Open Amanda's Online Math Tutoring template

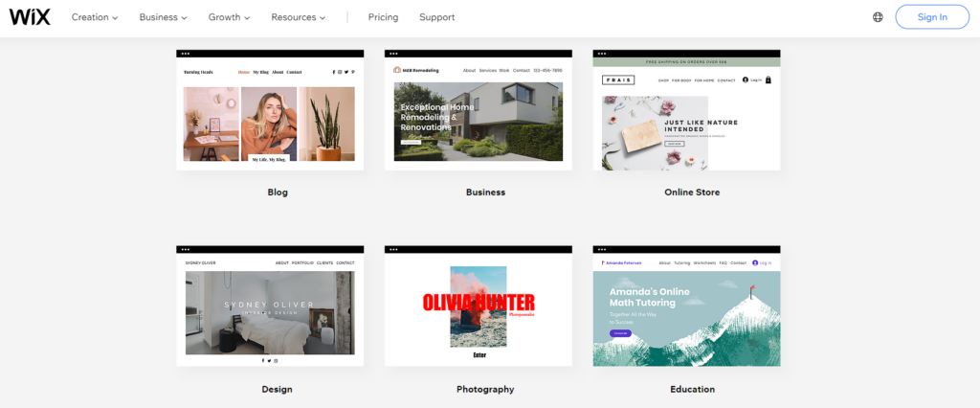[x=686, y=306]
